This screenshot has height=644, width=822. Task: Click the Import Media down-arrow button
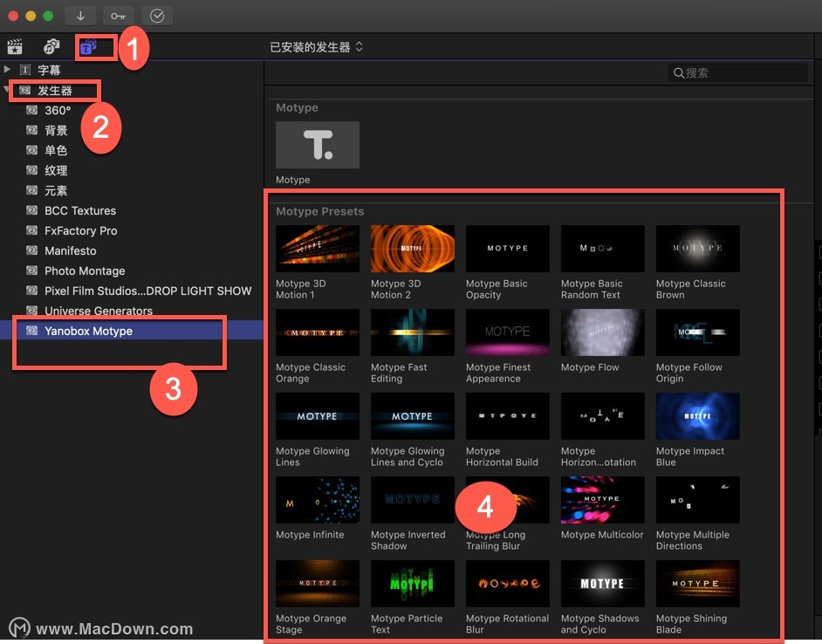point(80,16)
